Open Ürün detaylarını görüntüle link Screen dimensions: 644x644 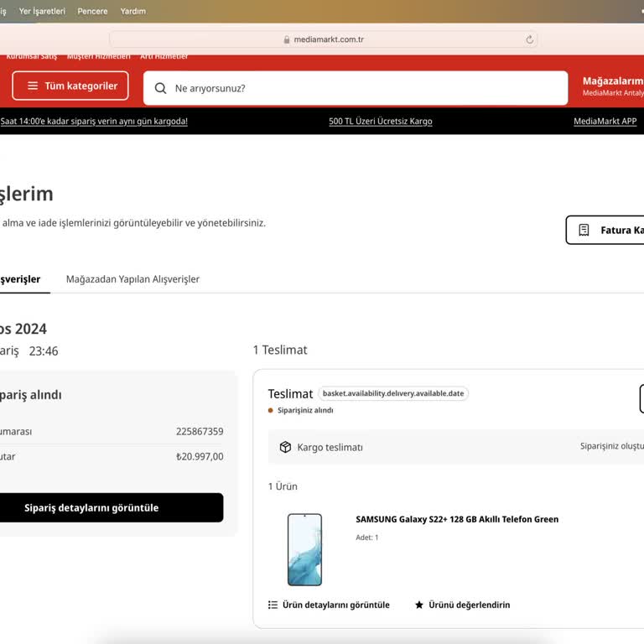click(x=329, y=605)
